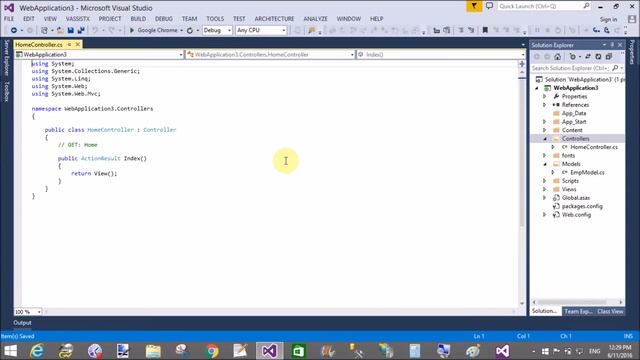Open the Toolbox side tab

[6, 91]
